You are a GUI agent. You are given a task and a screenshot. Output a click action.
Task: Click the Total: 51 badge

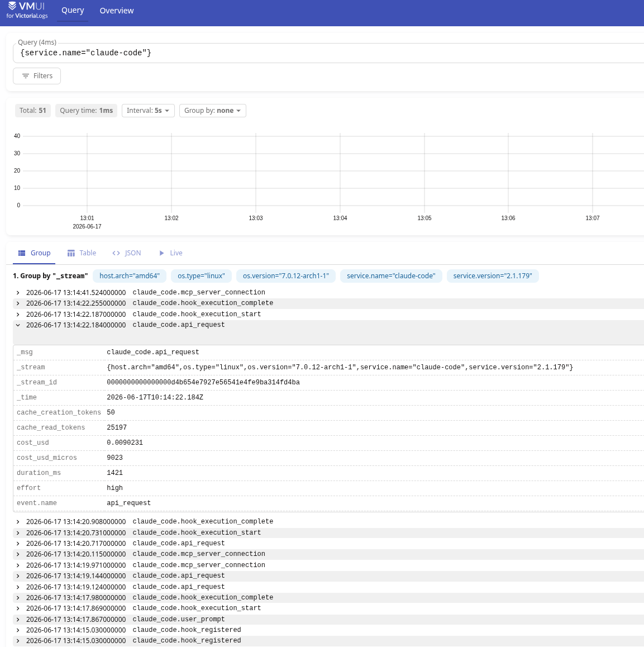[32, 111]
